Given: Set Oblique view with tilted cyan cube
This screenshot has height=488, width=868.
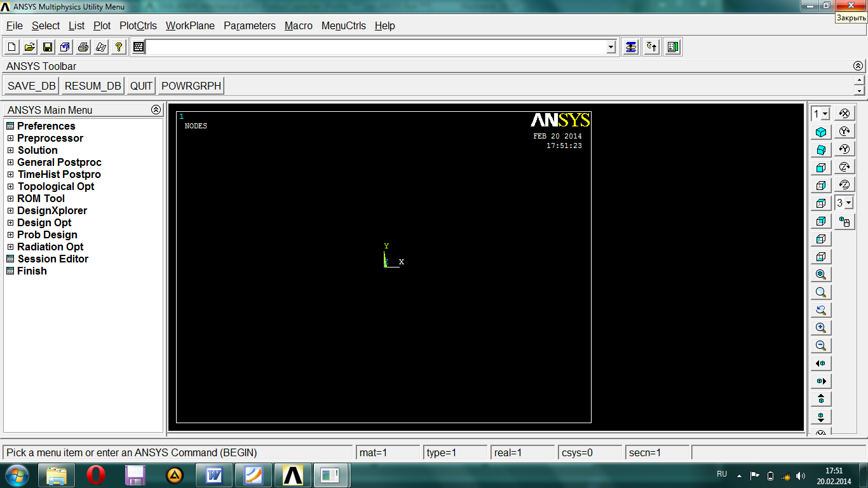Looking at the screenshot, I should (x=821, y=150).
